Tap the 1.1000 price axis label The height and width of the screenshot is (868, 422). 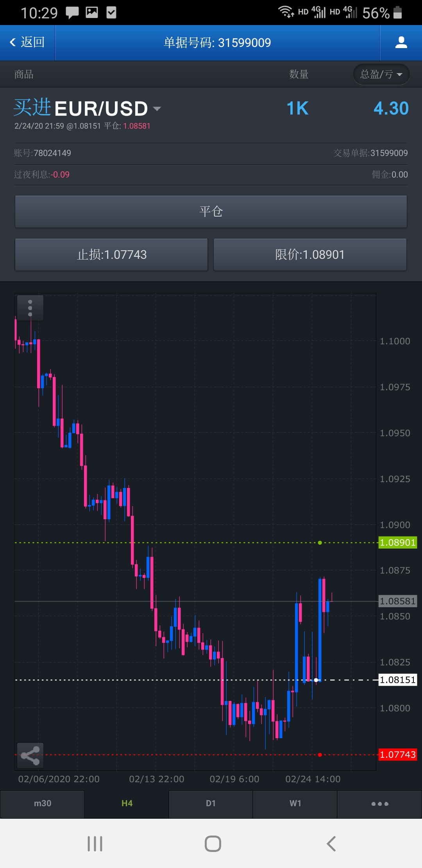pyautogui.click(x=395, y=341)
